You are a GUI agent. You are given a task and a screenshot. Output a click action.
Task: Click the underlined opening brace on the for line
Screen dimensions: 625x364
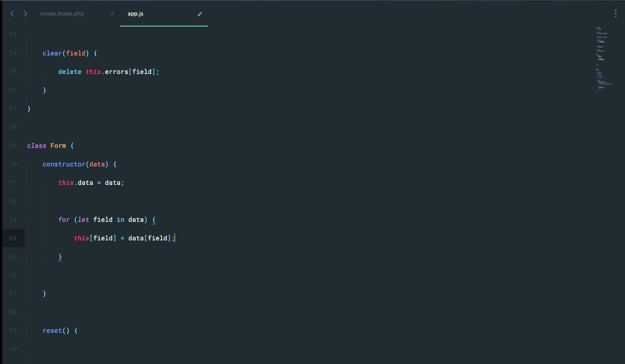154,219
